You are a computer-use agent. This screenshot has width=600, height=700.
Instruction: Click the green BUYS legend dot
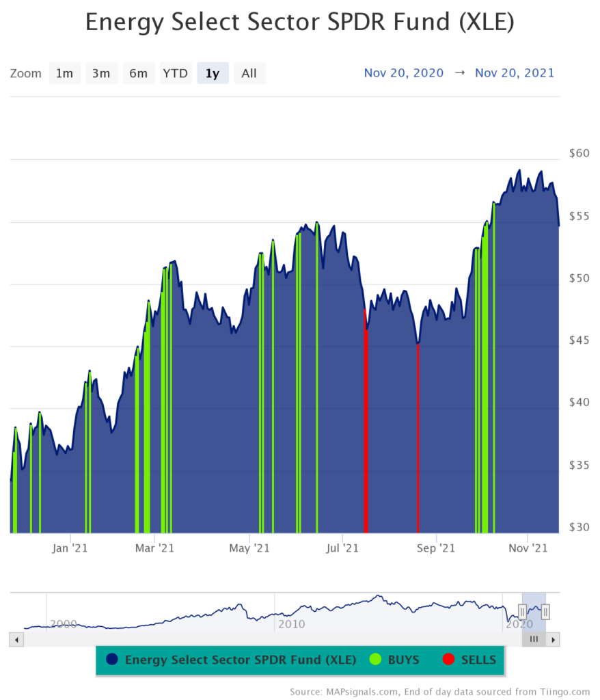coord(375,660)
